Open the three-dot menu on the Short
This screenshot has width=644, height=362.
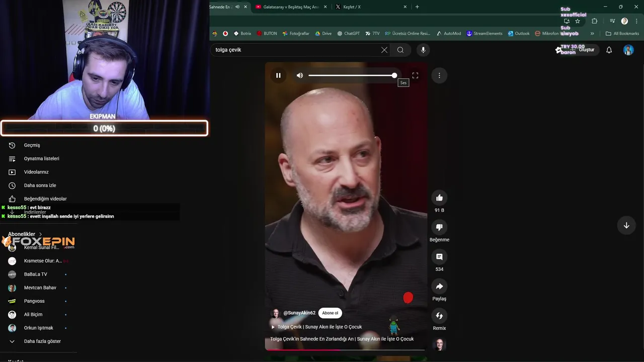439,75
